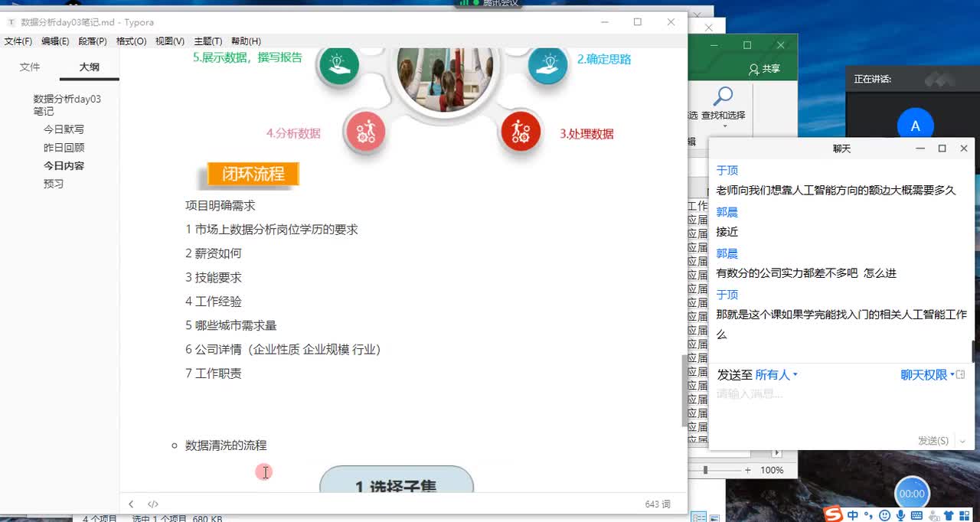Open the 视图(V) menu
The width and height of the screenshot is (980, 522).
(x=170, y=41)
